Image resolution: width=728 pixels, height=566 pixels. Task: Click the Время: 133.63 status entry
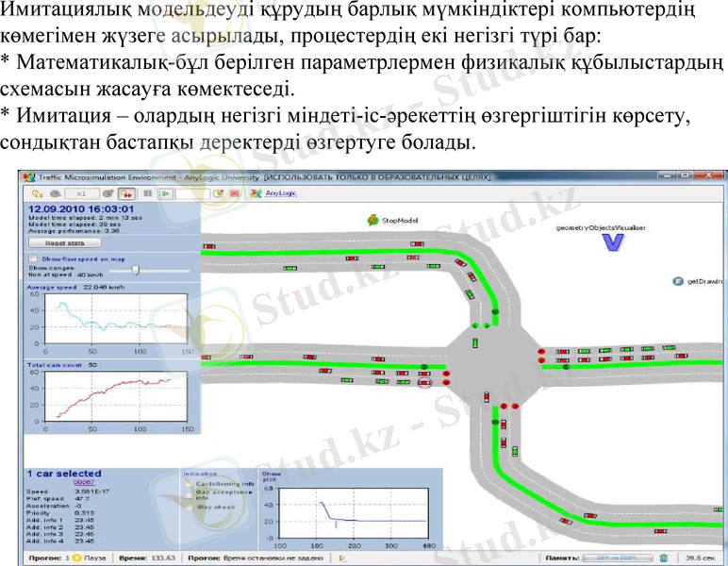tap(147, 558)
